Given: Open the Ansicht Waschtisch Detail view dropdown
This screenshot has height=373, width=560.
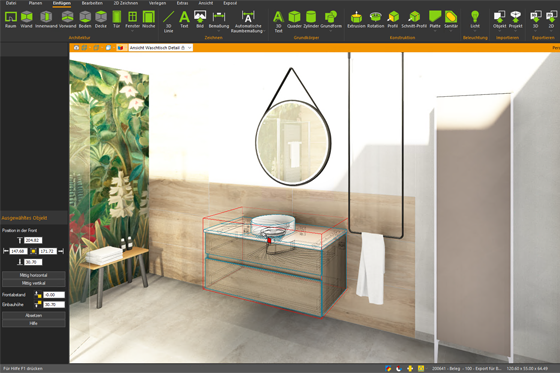Looking at the screenshot, I should point(189,48).
